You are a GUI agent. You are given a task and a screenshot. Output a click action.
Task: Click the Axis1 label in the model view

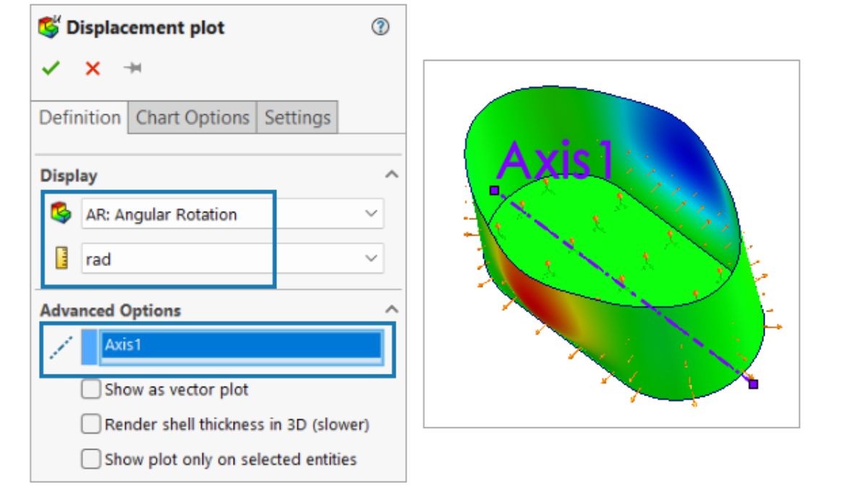(x=556, y=160)
